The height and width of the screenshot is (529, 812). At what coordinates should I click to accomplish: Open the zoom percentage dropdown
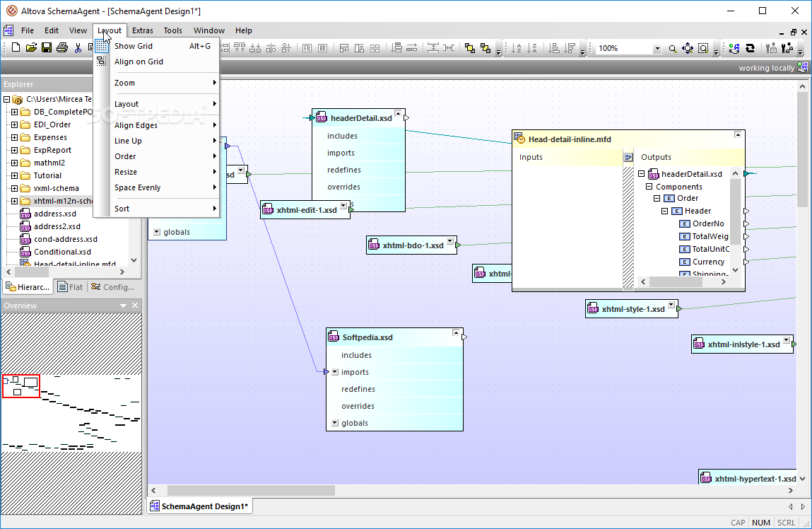657,49
